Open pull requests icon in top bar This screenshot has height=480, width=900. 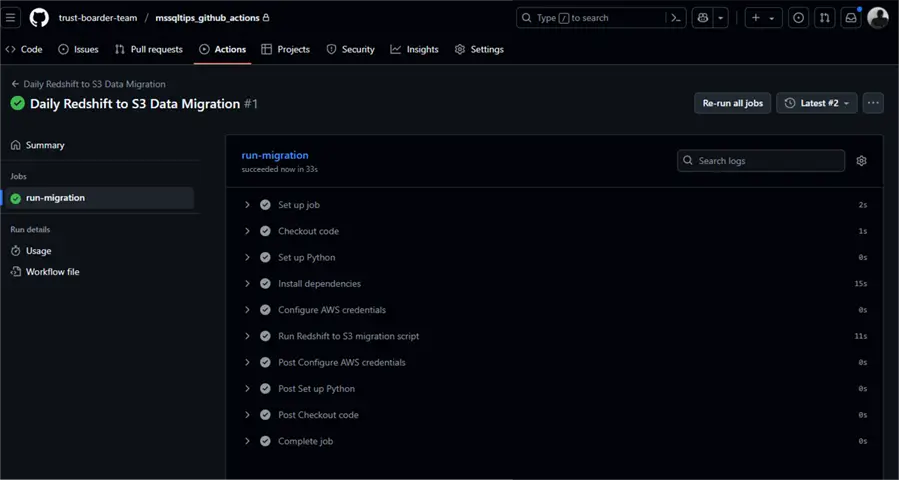coord(825,18)
